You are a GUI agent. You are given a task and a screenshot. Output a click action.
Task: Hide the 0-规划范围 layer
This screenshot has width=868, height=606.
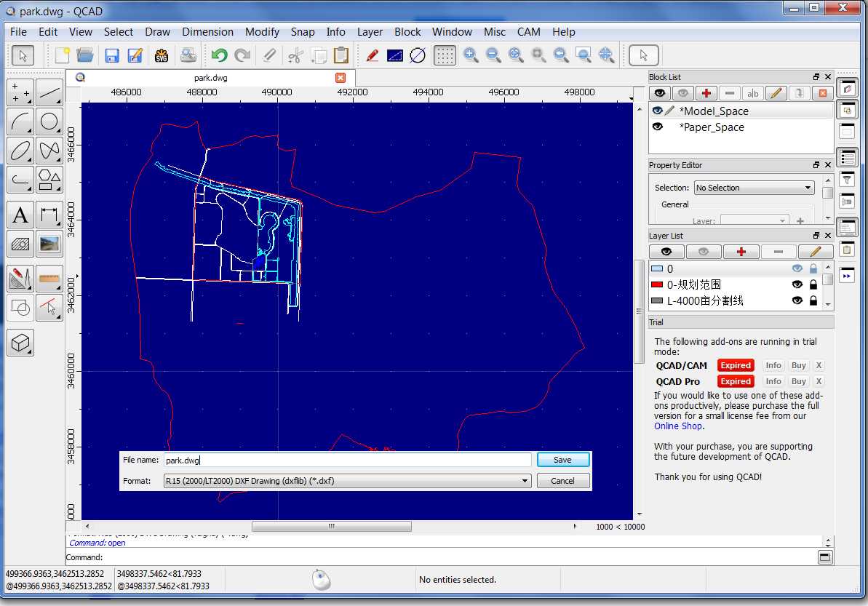[x=797, y=284]
